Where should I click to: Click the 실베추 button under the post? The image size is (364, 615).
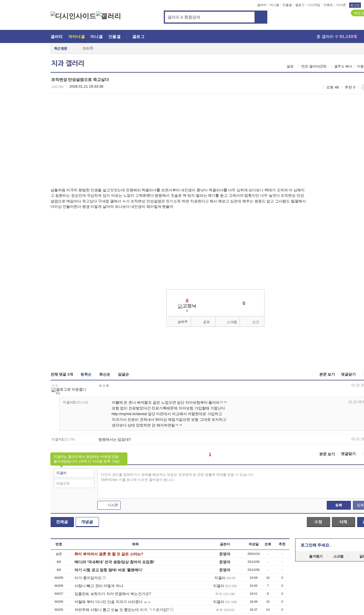[x=182, y=322]
